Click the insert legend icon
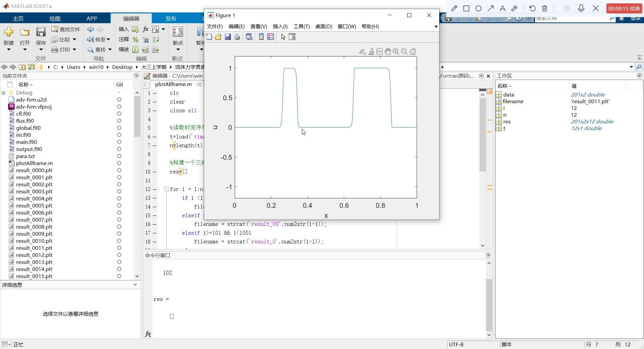Screen dimensions: 644x349 pos(270,37)
